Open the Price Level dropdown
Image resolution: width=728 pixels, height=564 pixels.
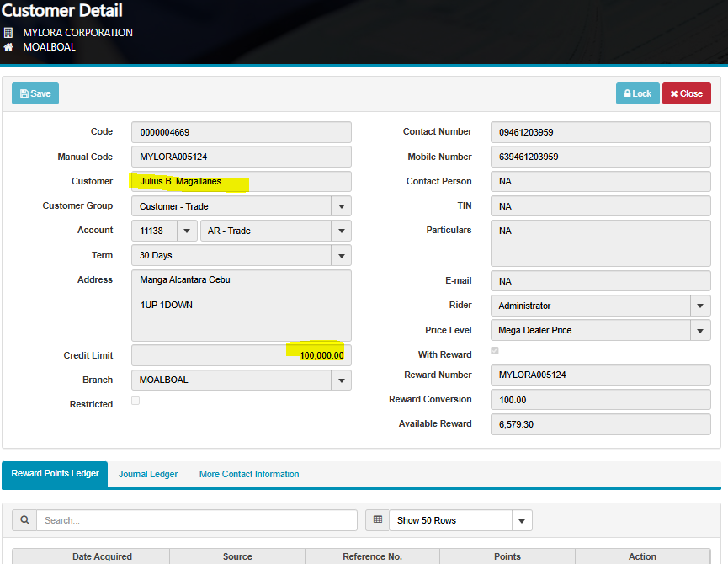(x=700, y=330)
